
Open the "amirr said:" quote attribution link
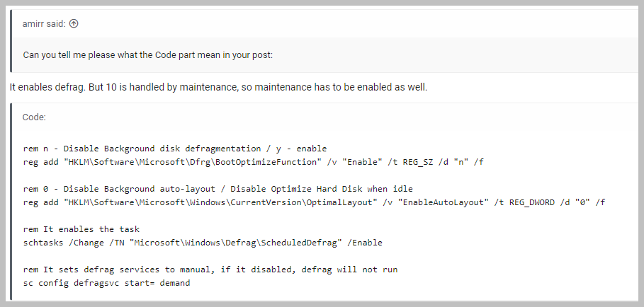45,23
